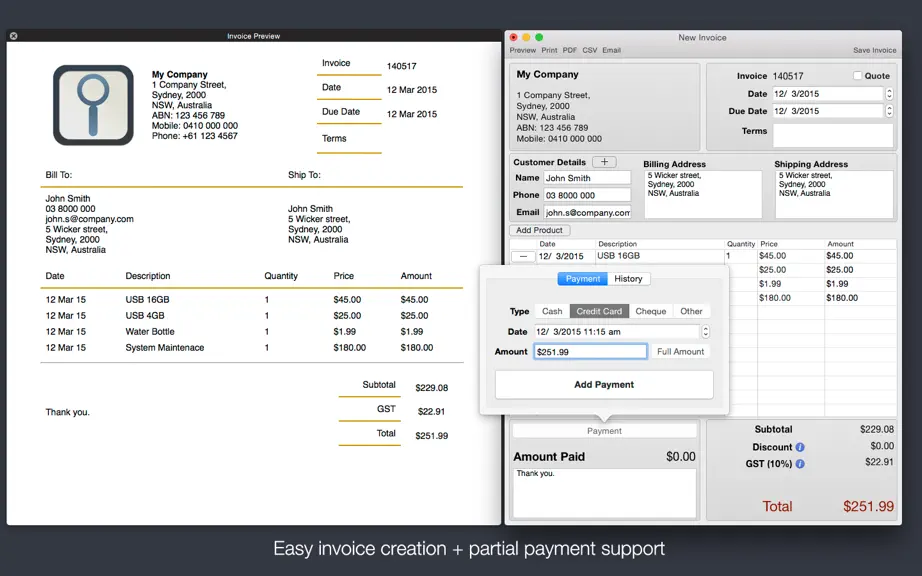
Task: Adjust the payment Date stepper
Action: click(x=705, y=331)
